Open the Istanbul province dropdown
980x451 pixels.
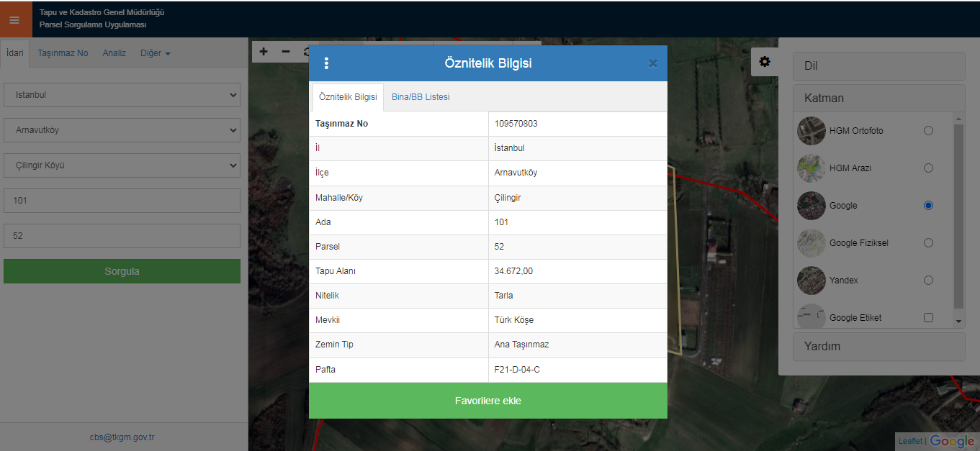122,95
